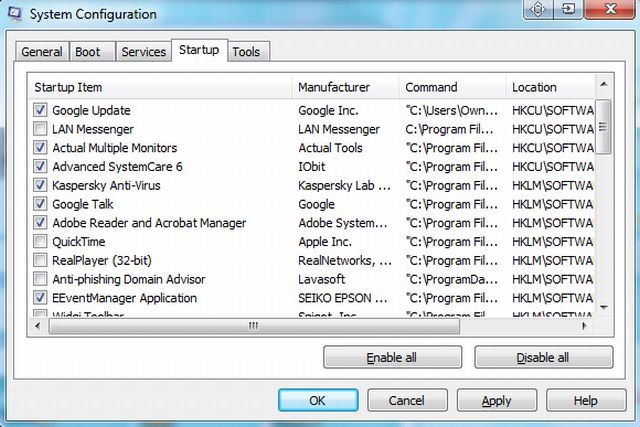The width and height of the screenshot is (640, 427).
Task: Click the Adobe System... manufacturer cell
Action: pyautogui.click(x=343, y=223)
